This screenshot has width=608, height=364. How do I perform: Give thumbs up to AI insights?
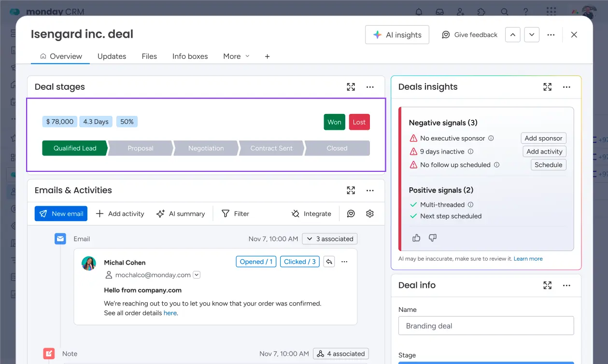pyautogui.click(x=416, y=238)
